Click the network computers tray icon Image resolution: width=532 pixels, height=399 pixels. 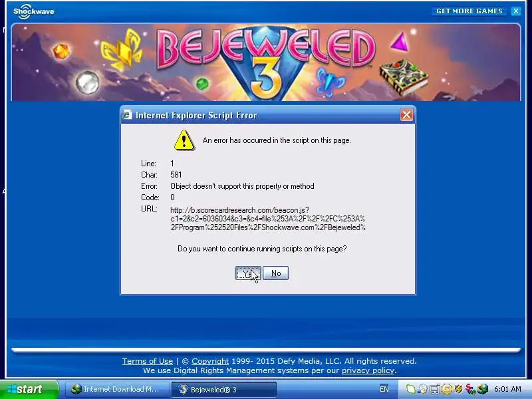tap(435, 389)
